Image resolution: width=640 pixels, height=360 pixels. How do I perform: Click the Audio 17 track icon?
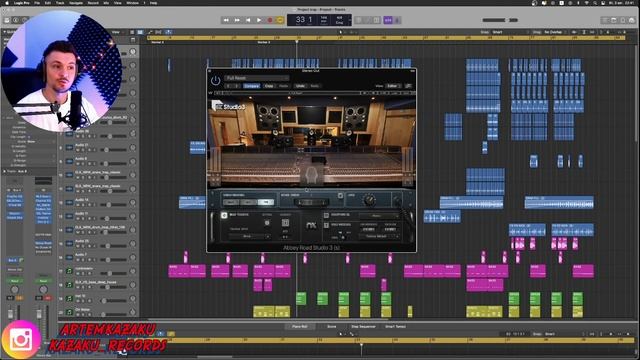pos(69,147)
